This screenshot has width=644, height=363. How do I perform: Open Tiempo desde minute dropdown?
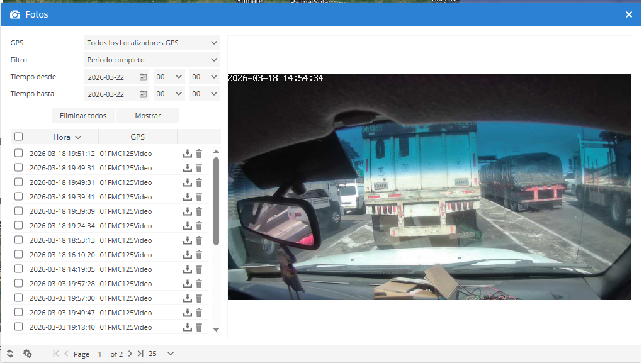coord(204,77)
